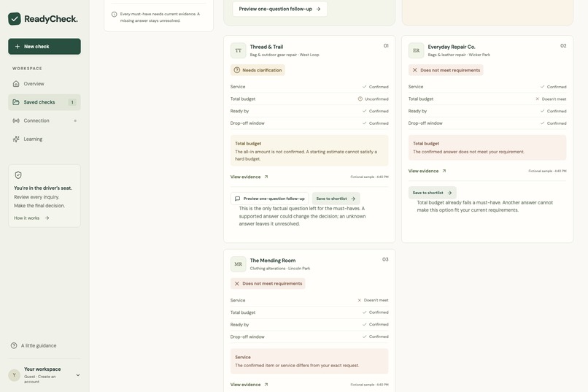Click Thread & Trail Total budget Unconfirmed status

373,99
